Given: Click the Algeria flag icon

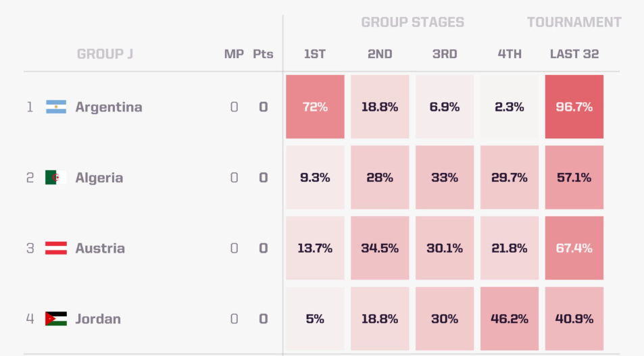Looking at the screenshot, I should coord(56,178).
